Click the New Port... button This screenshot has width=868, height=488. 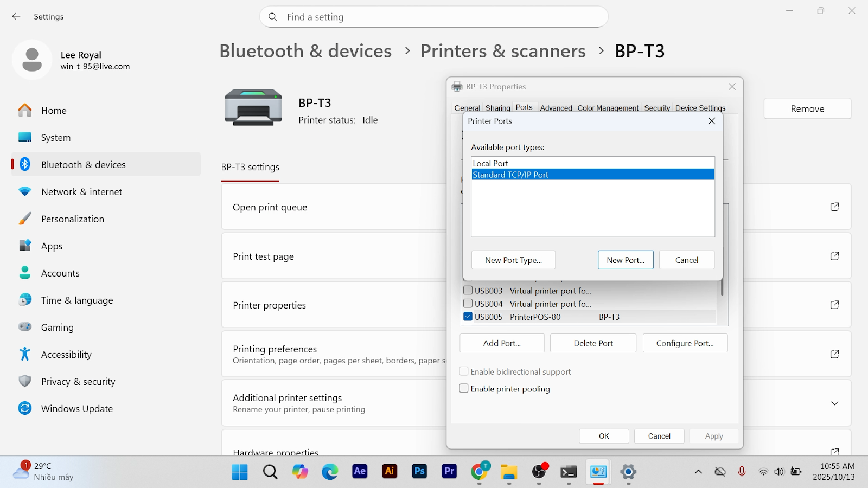pos(626,260)
